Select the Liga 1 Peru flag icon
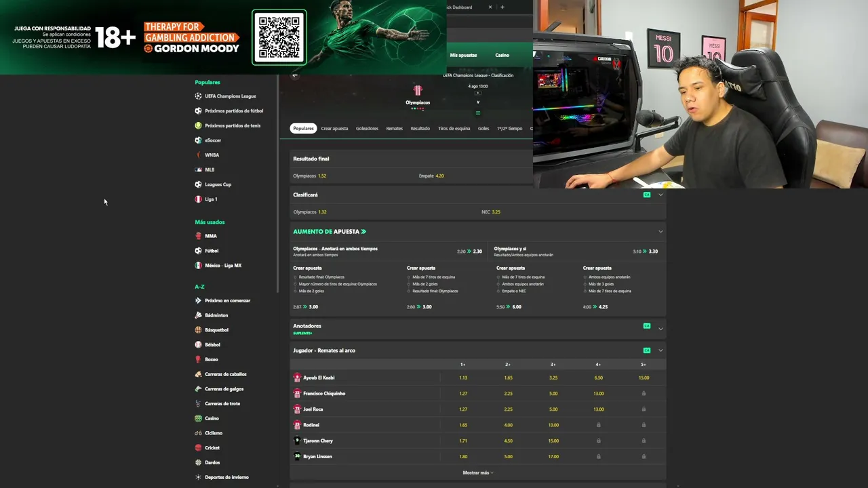The image size is (868, 488). click(198, 199)
